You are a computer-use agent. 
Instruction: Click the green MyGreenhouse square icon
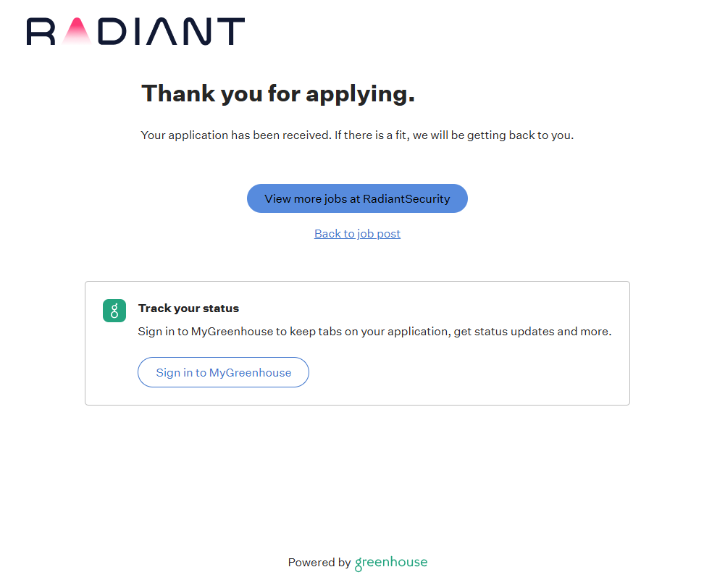[114, 311]
